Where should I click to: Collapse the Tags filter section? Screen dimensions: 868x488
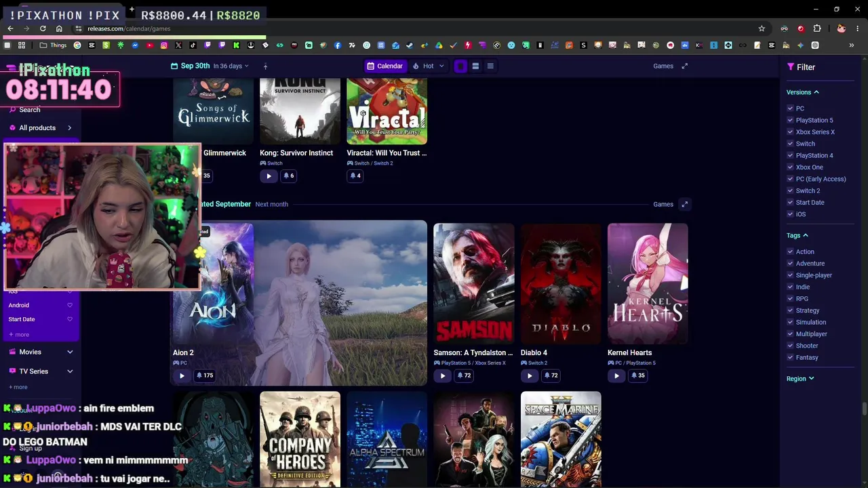click(797, 235)
